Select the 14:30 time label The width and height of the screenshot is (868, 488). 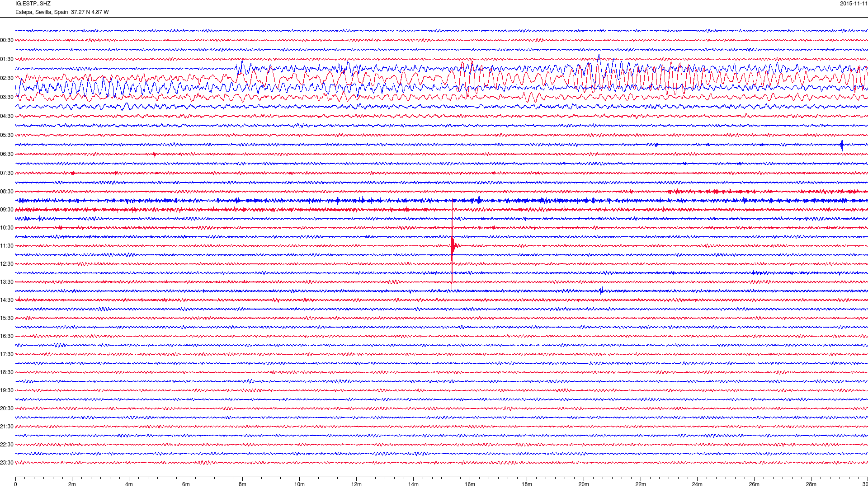[x=7, y=300]
